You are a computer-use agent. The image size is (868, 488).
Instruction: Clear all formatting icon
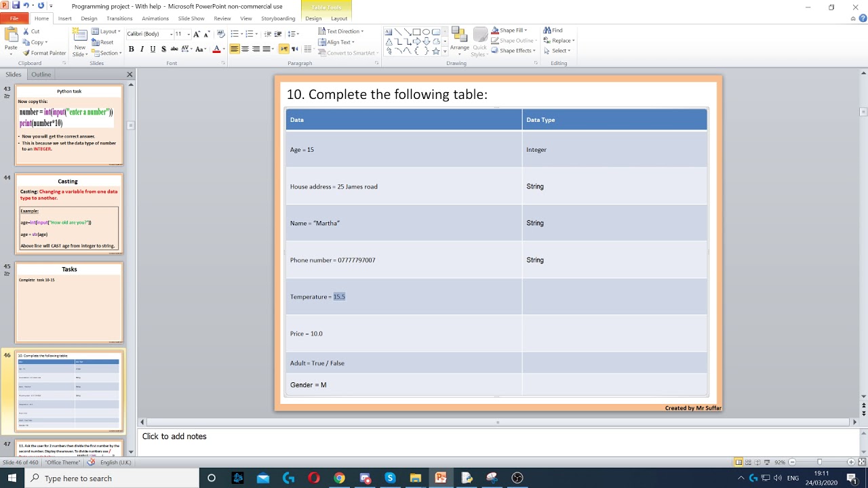(x=220, y=33)
